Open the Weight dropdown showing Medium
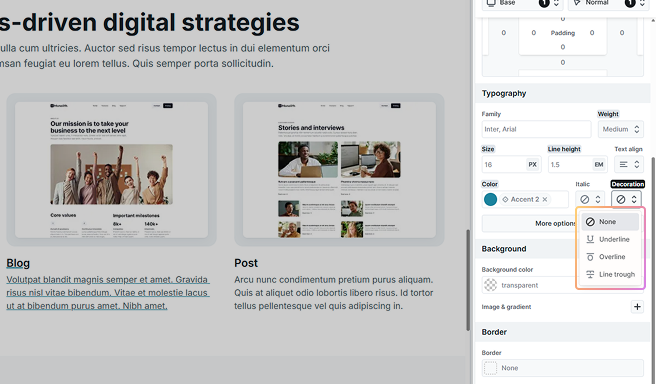 click(x=620, y=129)
